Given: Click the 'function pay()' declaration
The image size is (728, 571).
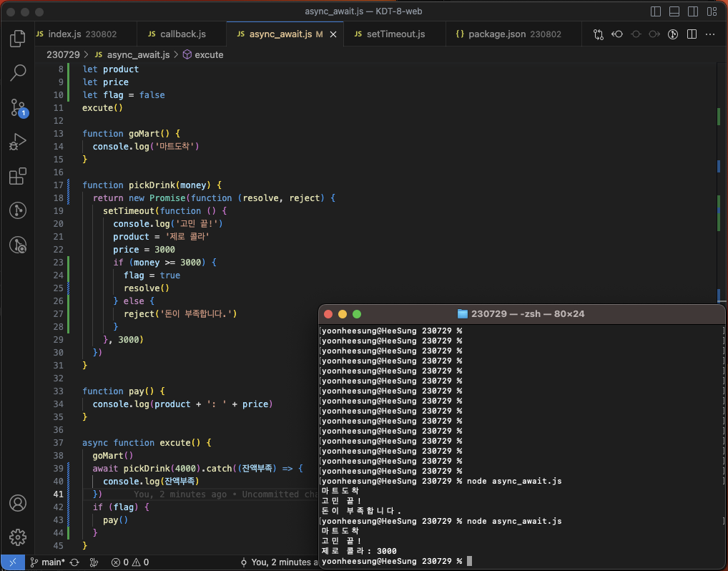Looking at the screenshot, I should coord(124,391).
